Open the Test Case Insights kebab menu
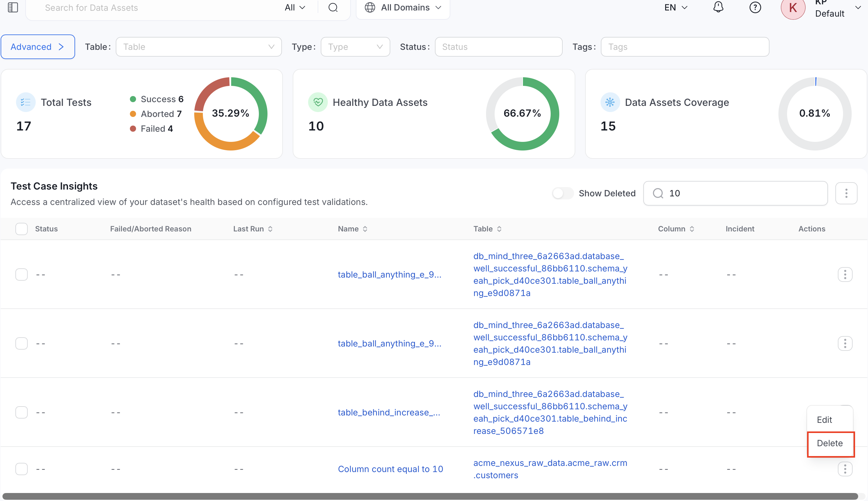868x501 pixels. tap(846, 193)
